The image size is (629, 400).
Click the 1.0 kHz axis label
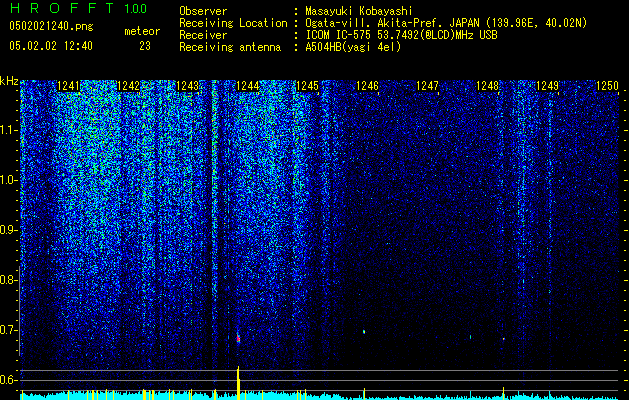click(8, 180)
